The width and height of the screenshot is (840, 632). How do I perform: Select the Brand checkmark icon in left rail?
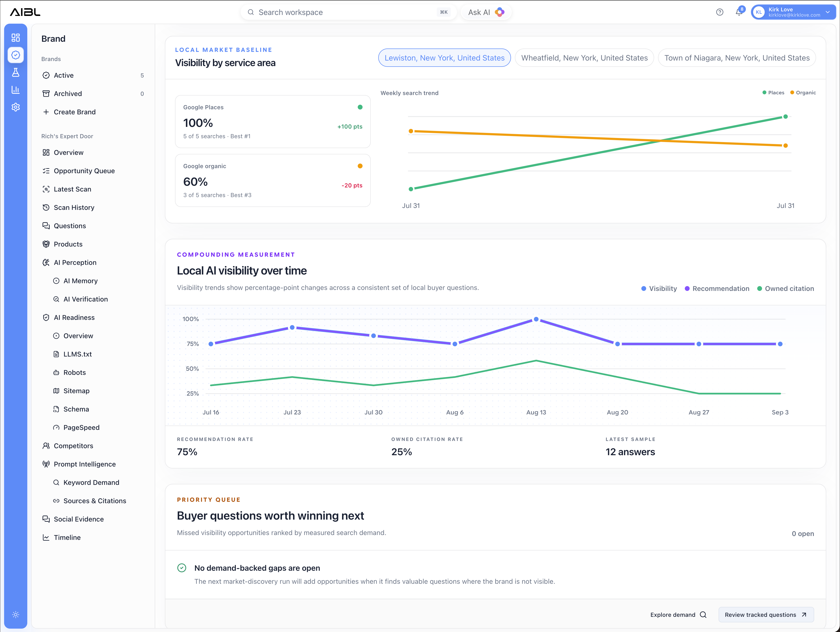[16, 55]
